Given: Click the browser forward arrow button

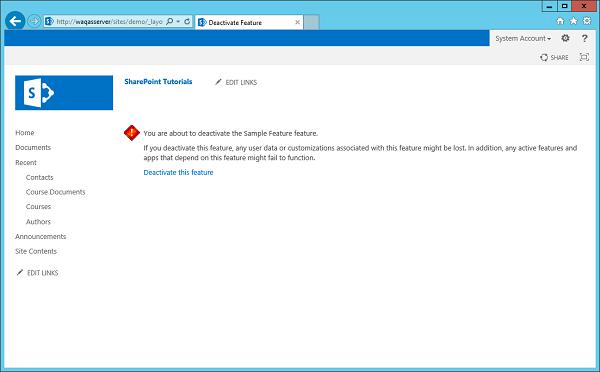Looking at the screenshot, I should 34,21.
